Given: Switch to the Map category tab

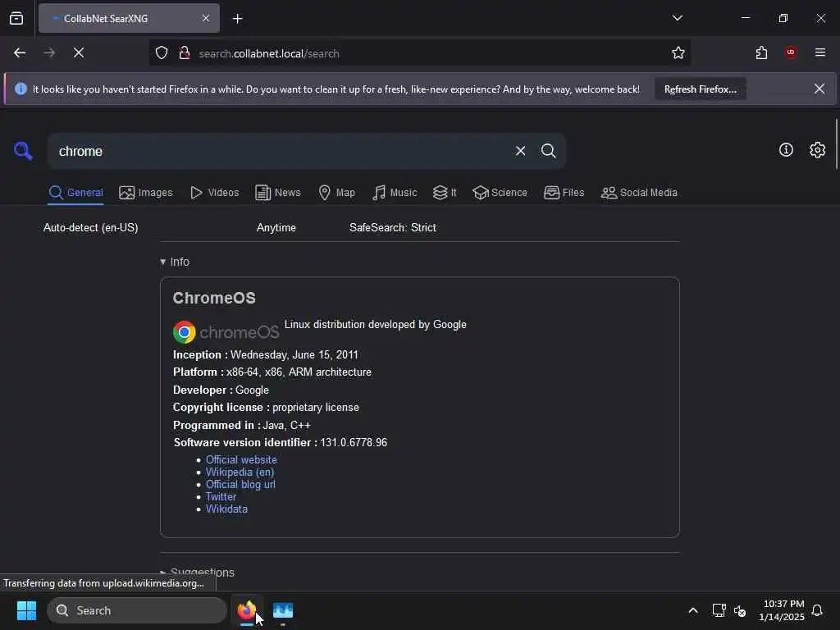Looking at the screenshot, I should [x=336, y=193].
